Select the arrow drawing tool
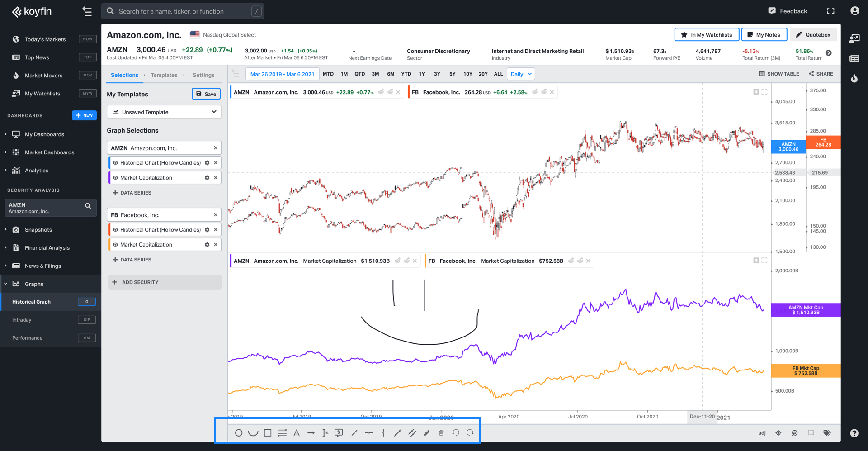 tap(311, 433)
